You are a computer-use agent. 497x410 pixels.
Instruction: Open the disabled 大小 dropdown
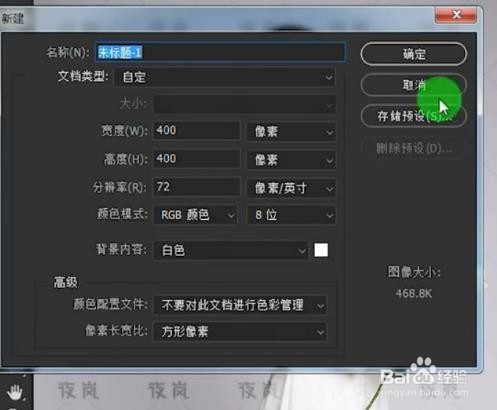(x=244, y=104)
